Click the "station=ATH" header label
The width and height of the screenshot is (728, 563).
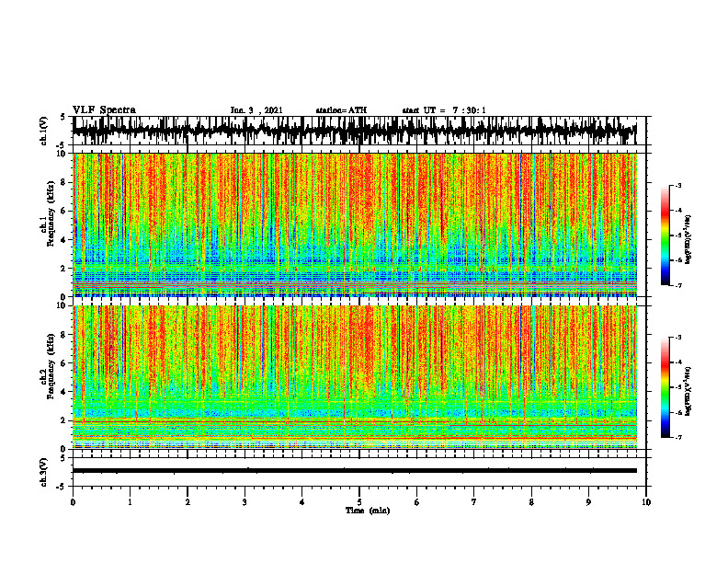pos(341,110)
